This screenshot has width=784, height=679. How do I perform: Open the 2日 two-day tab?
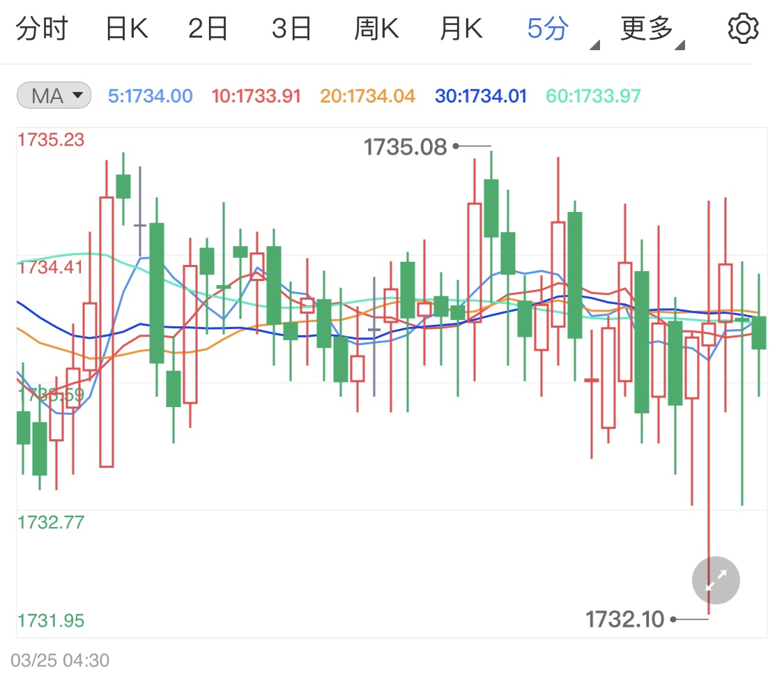coord(208,29)
